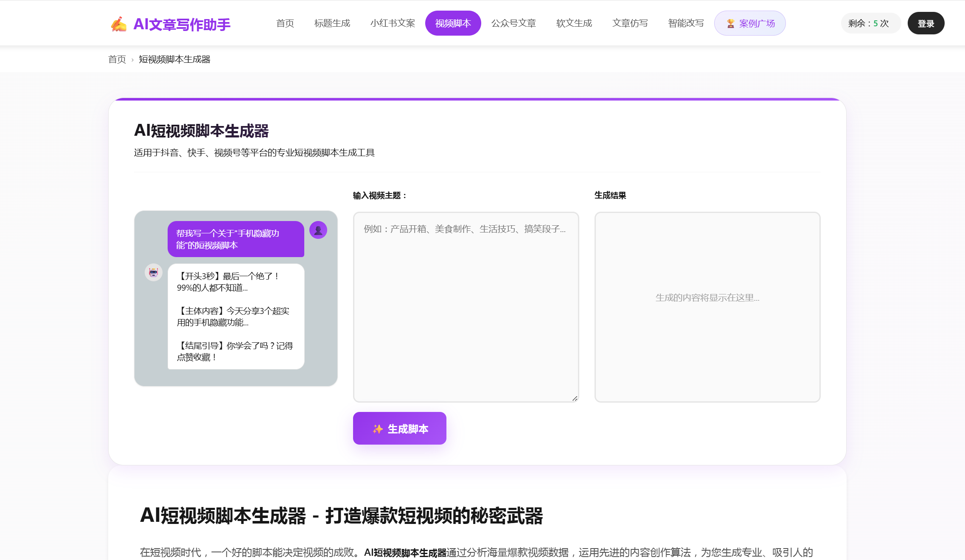Select 软文生成 from the navigation
The height and width of the screenshot is (560, 965).
pyautogui.click(x=574, y=23)
